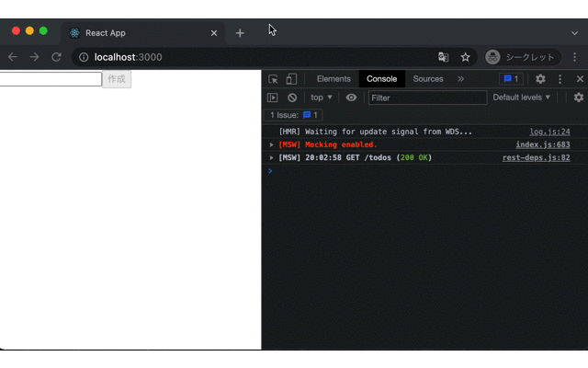588x368 pixels.
Task: Open DevTools settings gear
Action: (540, 79)
